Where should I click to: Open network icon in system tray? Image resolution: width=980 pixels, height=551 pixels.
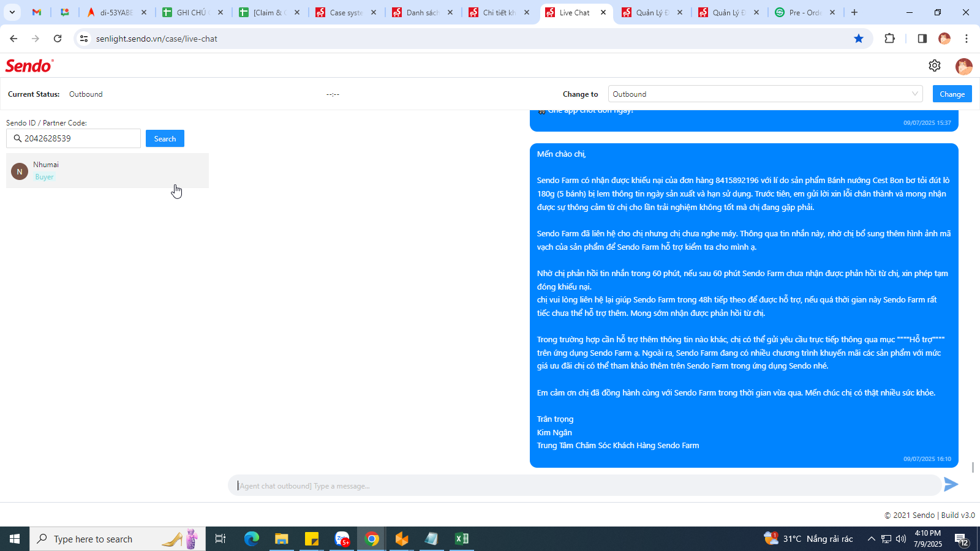pyautogui.click(x=886, y=539)
